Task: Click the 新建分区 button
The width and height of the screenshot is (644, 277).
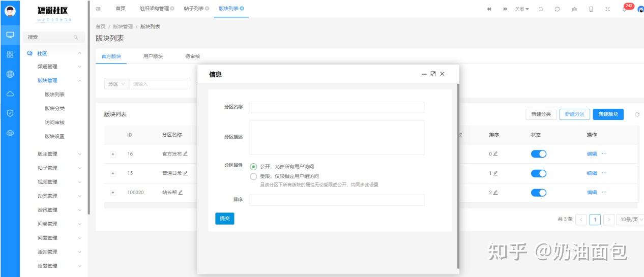Action: 575,114
